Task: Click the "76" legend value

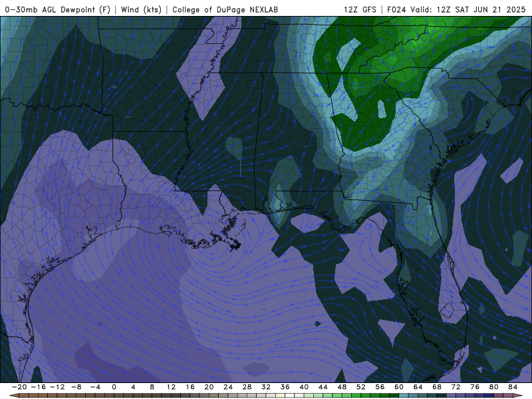Action: [x=475, y=387]
